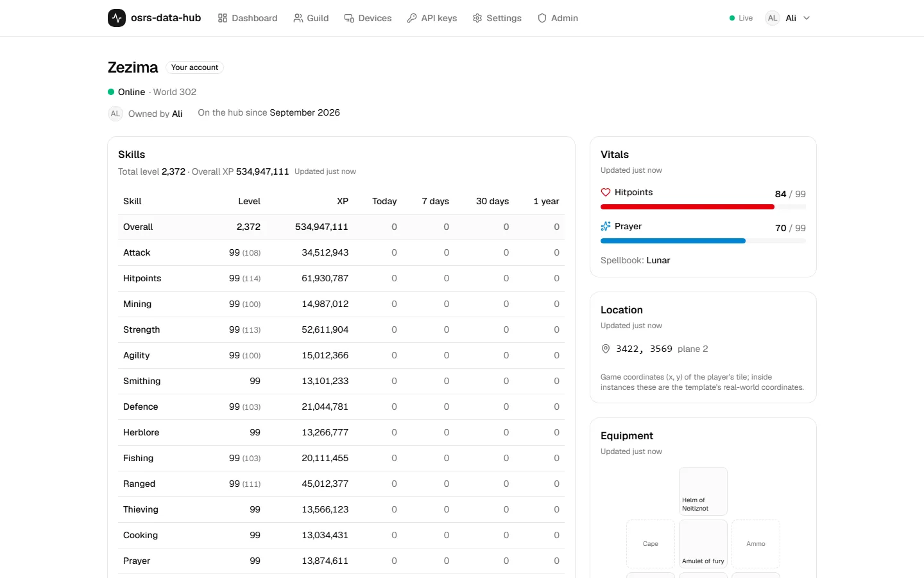The height and width of the screenshot is (578, 924).
Task: Click the Strength skill row name
Action: 141,329
